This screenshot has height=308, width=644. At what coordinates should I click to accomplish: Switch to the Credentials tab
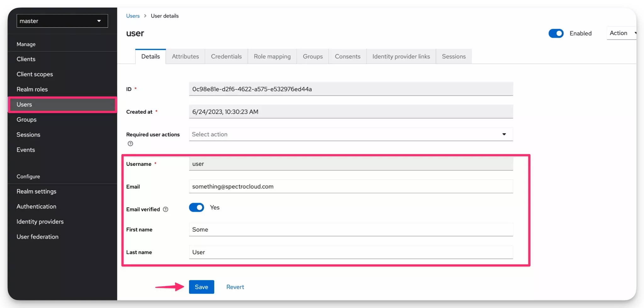(x=226, y=56)
